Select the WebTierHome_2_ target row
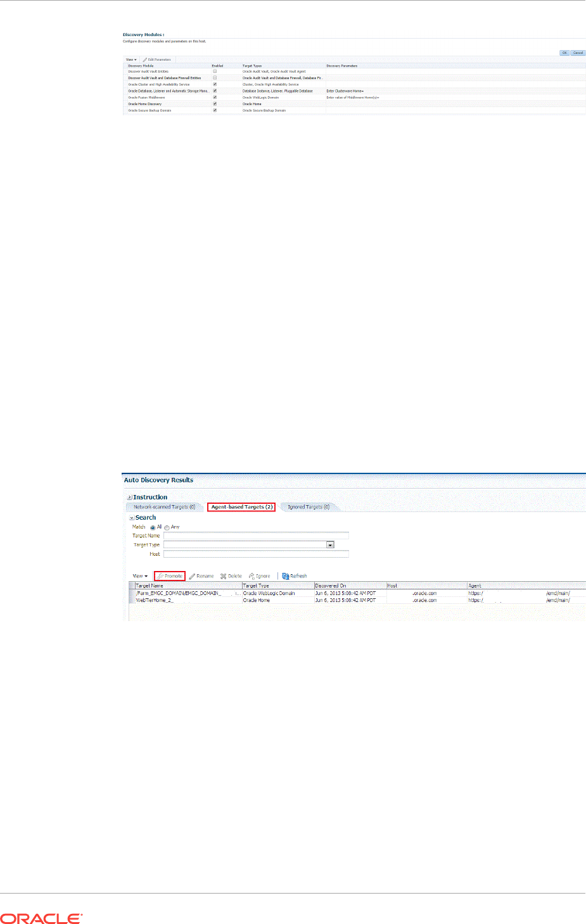 click(x=357, y=600)
